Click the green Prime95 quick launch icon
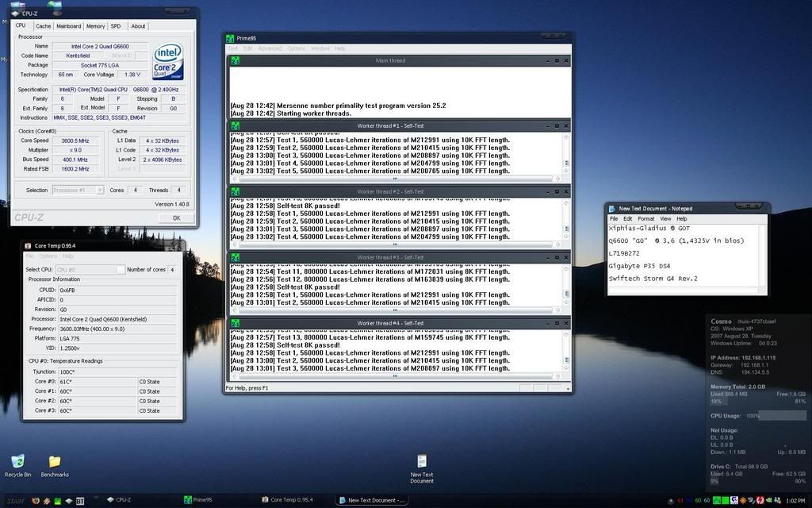This screenshot has width=812, height=508. pos(57,501)
